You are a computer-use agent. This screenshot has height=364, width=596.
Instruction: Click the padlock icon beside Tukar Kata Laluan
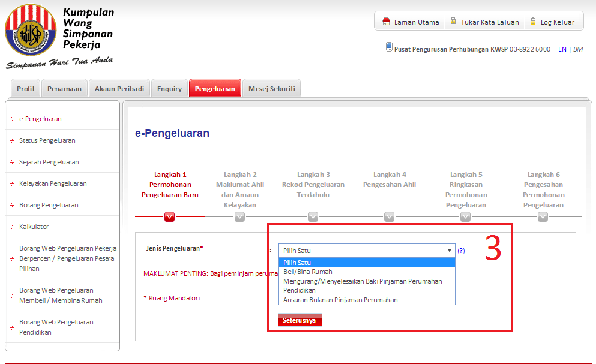453,20
